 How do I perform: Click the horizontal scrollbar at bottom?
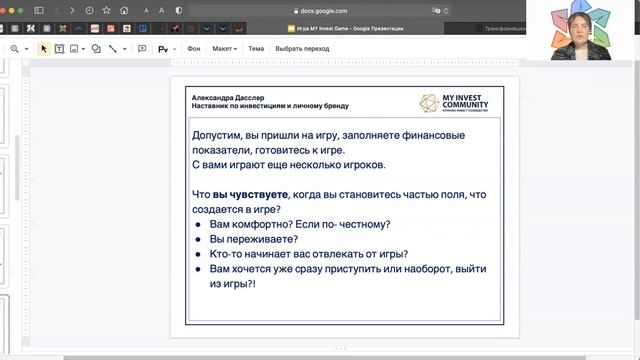[x=324, y=358]
